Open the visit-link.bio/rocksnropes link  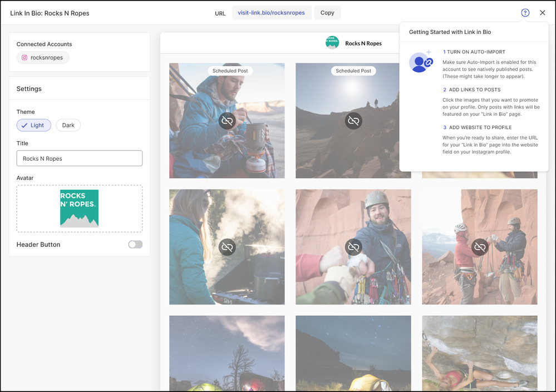click(271, 13)
